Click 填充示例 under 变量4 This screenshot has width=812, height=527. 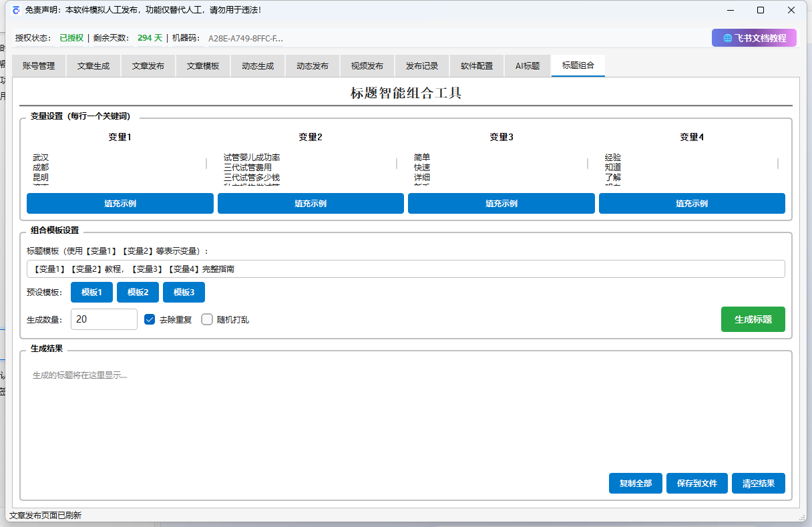(x=692, y=203)
